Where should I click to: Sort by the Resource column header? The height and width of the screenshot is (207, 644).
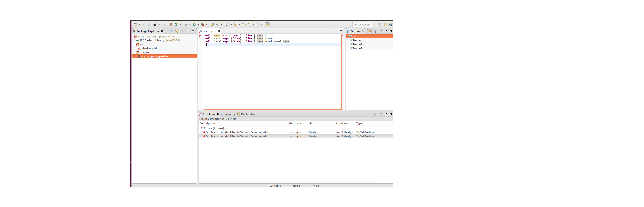click(298, 123)
